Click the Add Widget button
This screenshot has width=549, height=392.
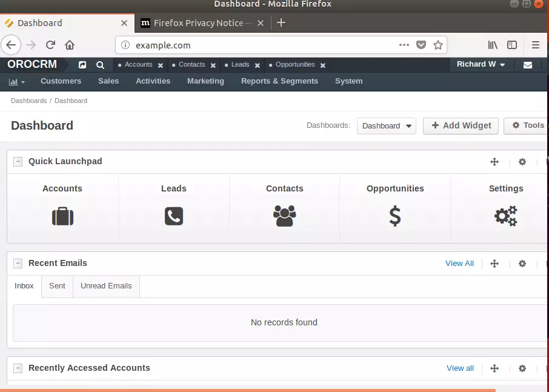pyautogui.click(x=461, y=125)
